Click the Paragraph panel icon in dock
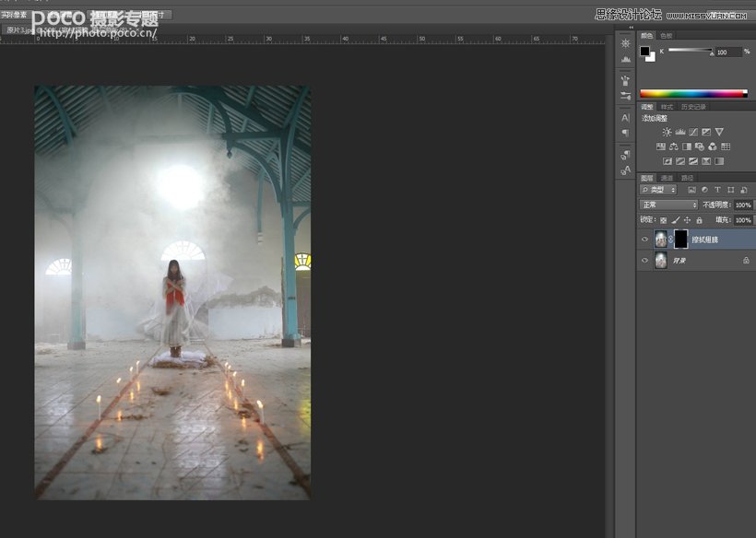The height and width of the screenshot is (538, 756). pos(626,133)
